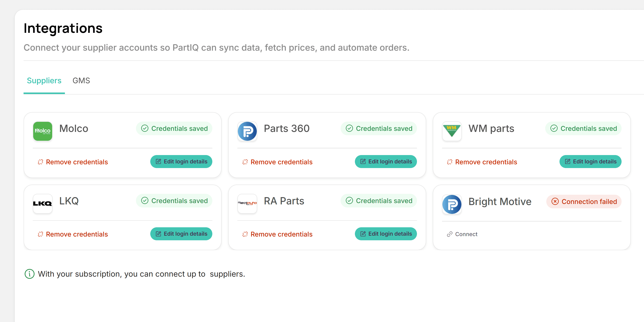
Task: Click RA Parts' Credentials saved label
Action: pyautogui.click(x=384, y=201)
